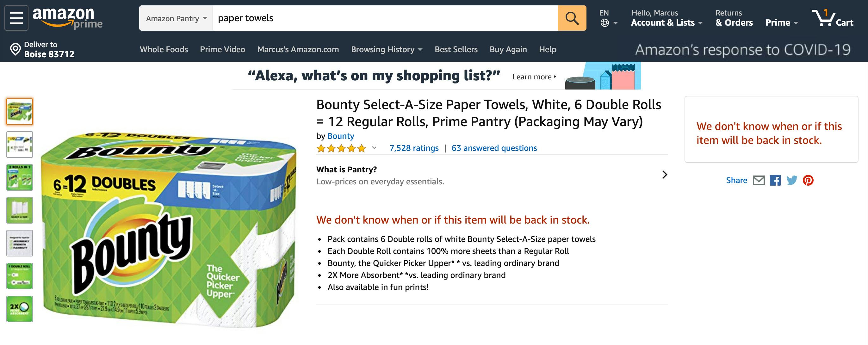Viewport: 868px width, 345px height.
Task: Select the 2X absorbent product thumbnail
Action: tap(20, 309)
